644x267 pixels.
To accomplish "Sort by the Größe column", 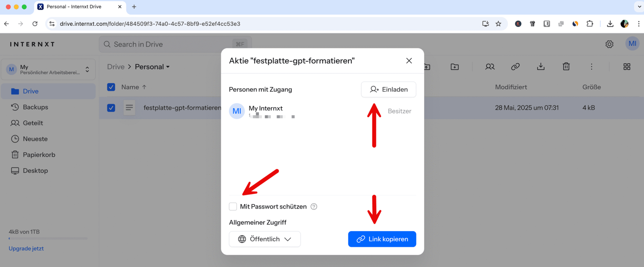I will (x=592, y=87).
